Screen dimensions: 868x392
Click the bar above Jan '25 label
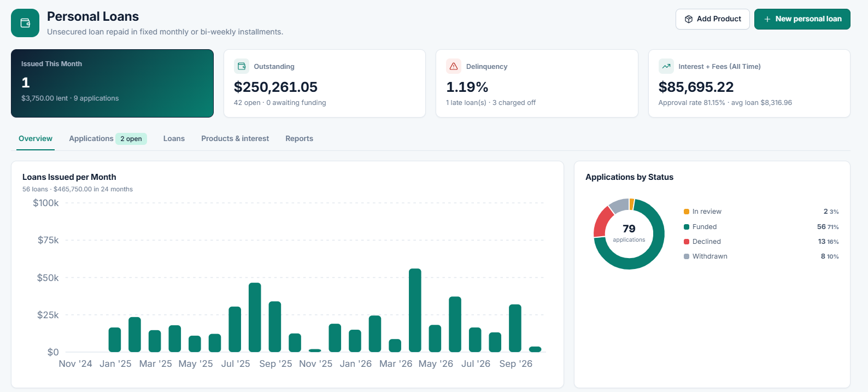point(115,340)
